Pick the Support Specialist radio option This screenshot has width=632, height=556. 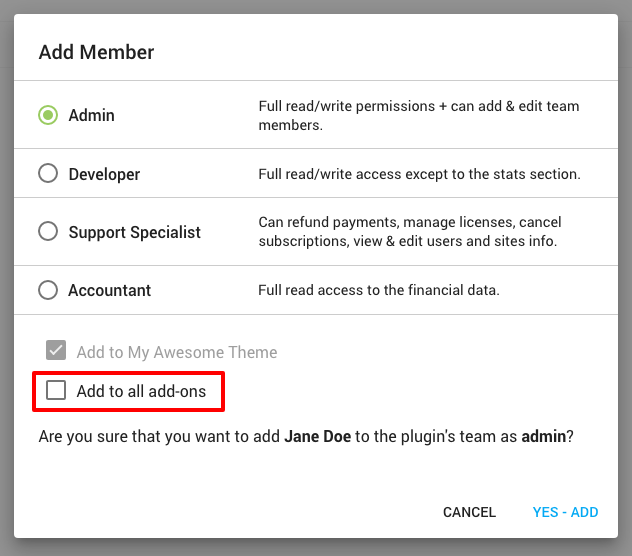pos(48,232)
